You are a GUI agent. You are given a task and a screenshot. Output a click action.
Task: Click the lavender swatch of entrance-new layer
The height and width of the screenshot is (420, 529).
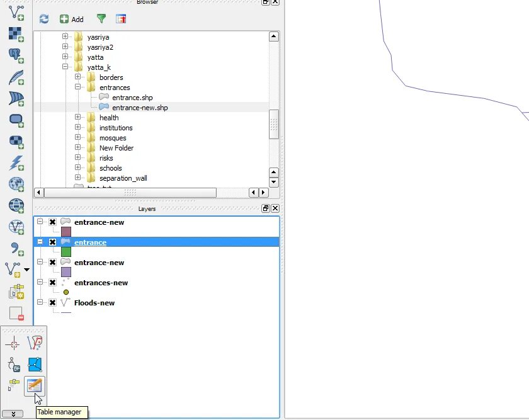click(x=66, y=272)
